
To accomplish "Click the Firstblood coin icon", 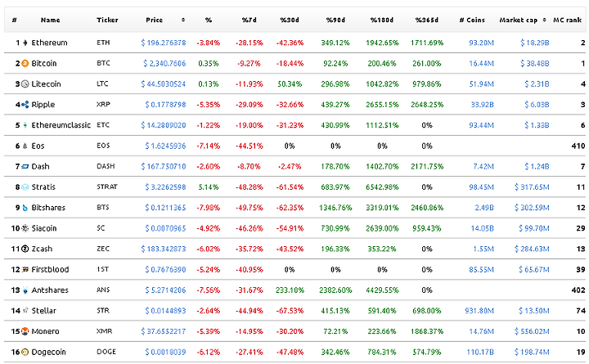I will coord(25,269).
